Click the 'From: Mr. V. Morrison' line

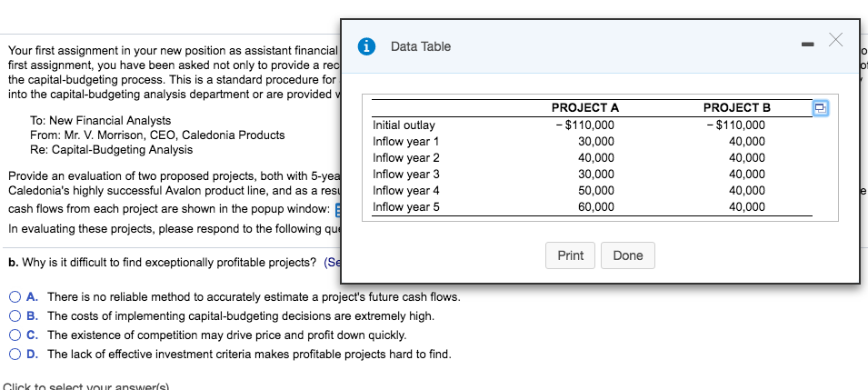(x=158, y=135)
